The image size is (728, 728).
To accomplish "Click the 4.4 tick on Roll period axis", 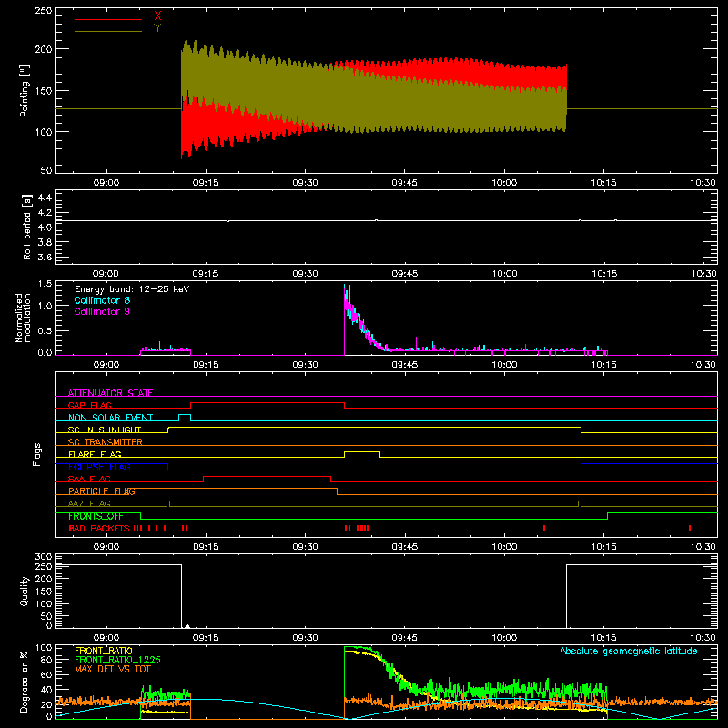I will (x=45, y=197).
